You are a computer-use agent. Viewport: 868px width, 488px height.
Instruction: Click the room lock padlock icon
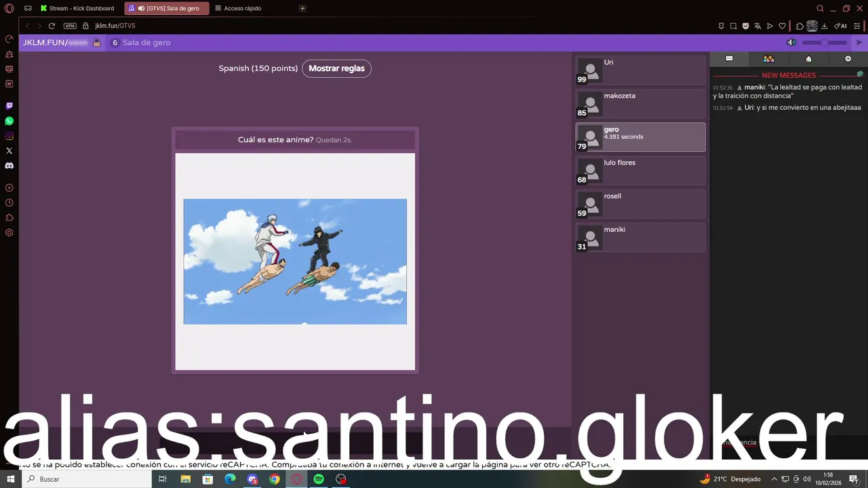pyautogui.click(x=97, y=43)
